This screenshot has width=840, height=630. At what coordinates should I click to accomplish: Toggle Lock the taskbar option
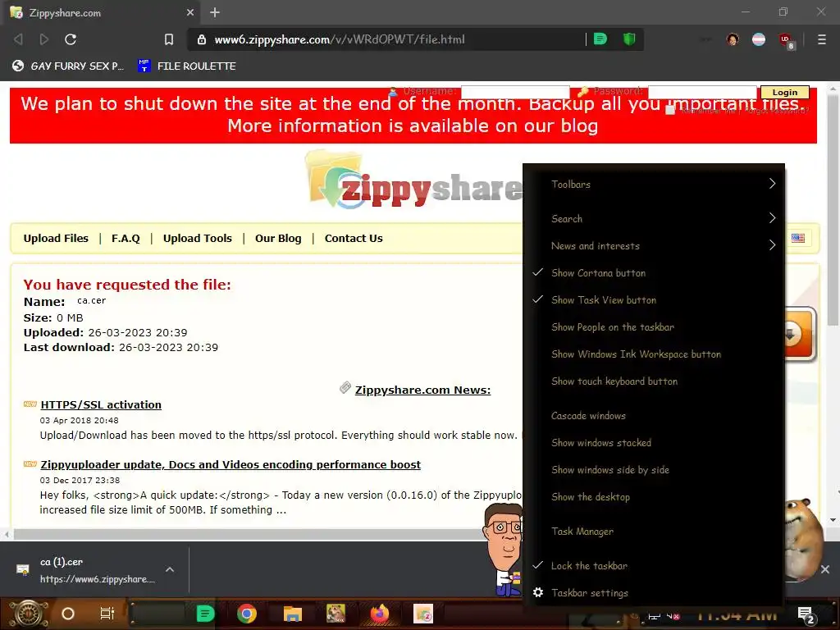click(654, 566)
